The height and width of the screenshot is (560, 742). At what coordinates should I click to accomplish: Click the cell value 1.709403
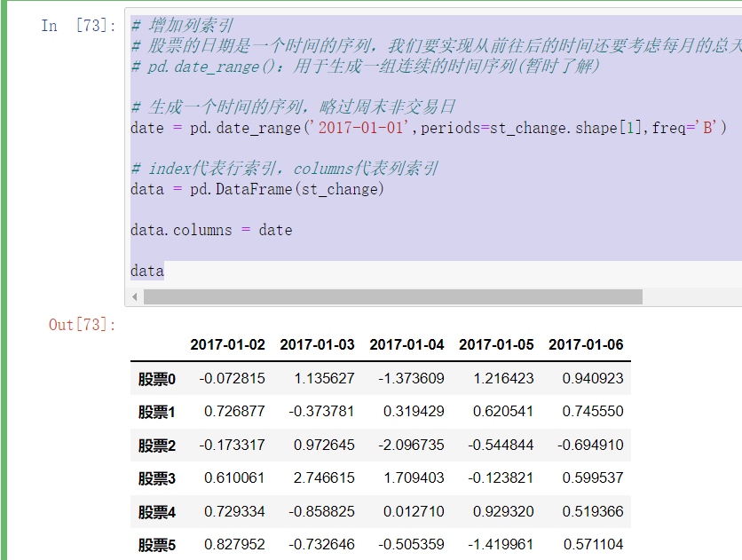coord(414,478)
